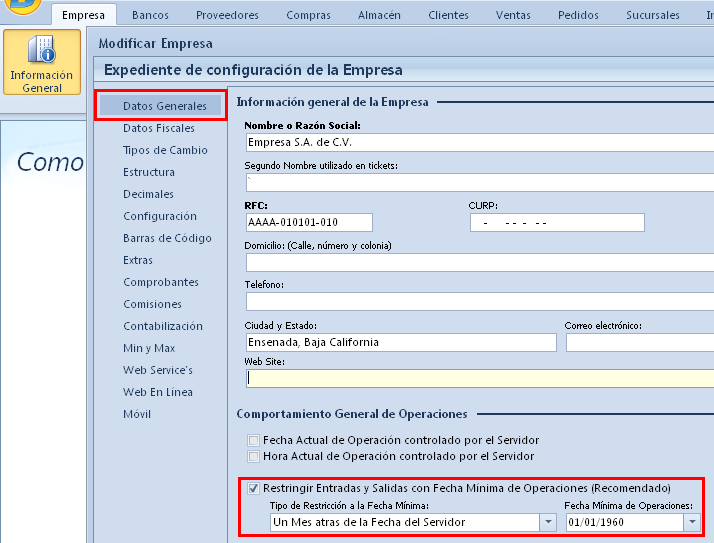Open the Fecha Mínima de Operaciones date dropdown
The image size is (714, 543).
click(x=692, y=522)
